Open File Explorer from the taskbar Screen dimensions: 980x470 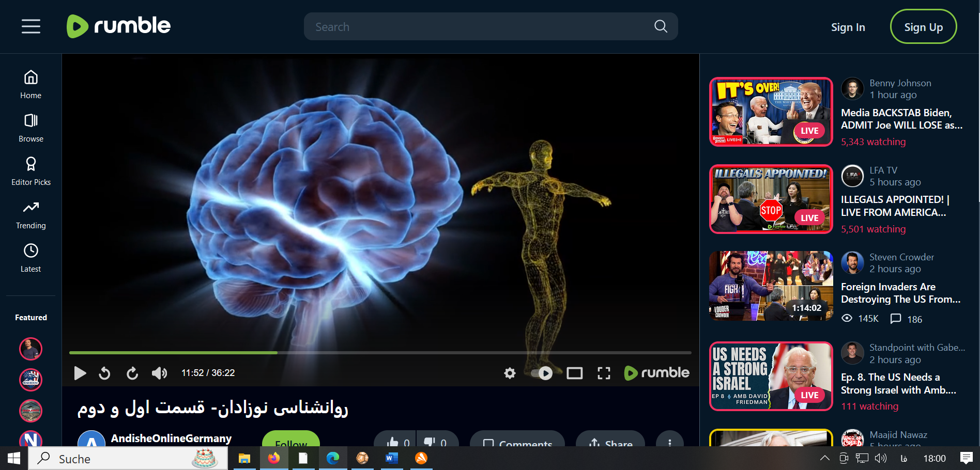(x=244, y=458)
